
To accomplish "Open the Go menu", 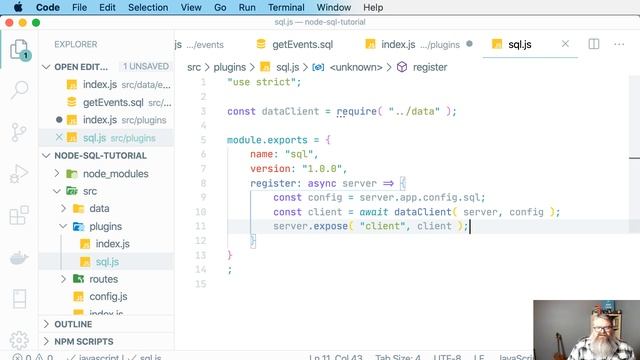I will pos(220,7).
